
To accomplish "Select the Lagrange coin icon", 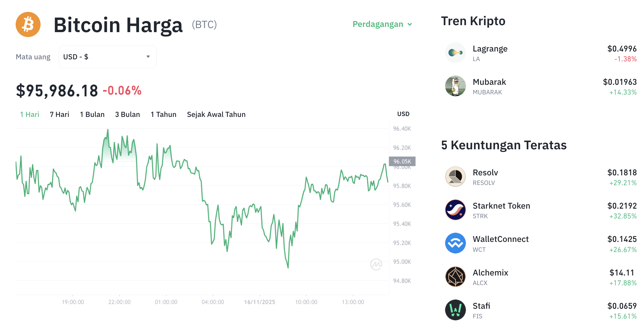I will point(455,53).
